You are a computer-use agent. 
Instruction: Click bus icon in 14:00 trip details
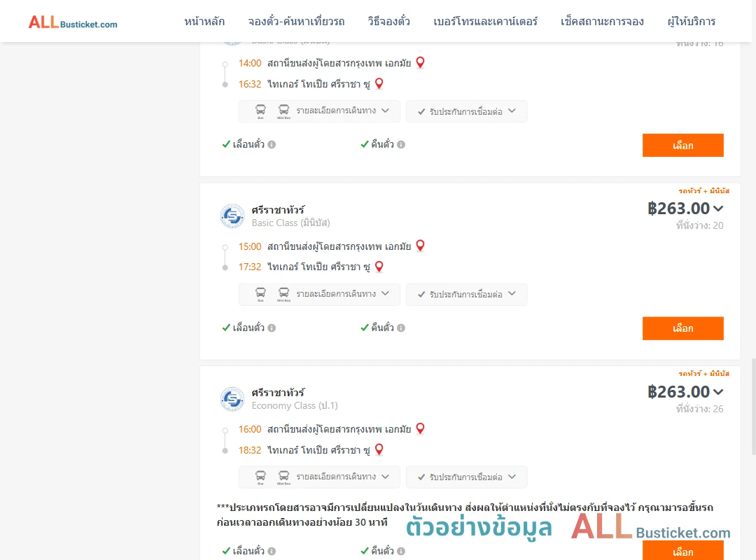point(260,111)
